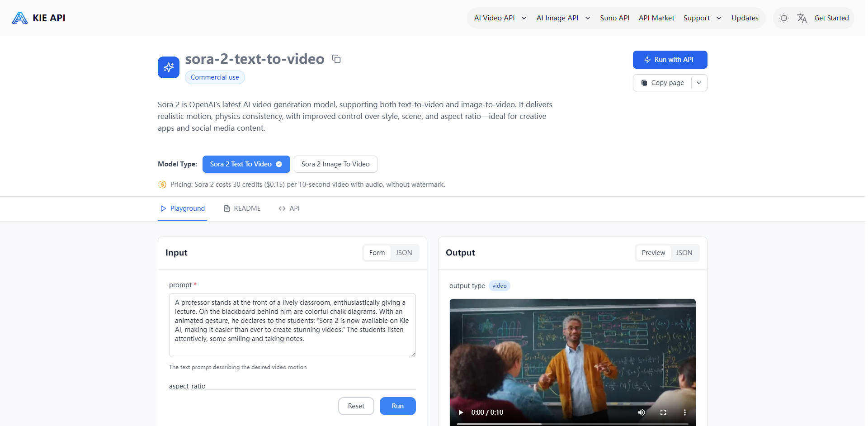The width and height of the screenshot is (868, 426).
Task: Switch output view to JSON
Action: 684,253
